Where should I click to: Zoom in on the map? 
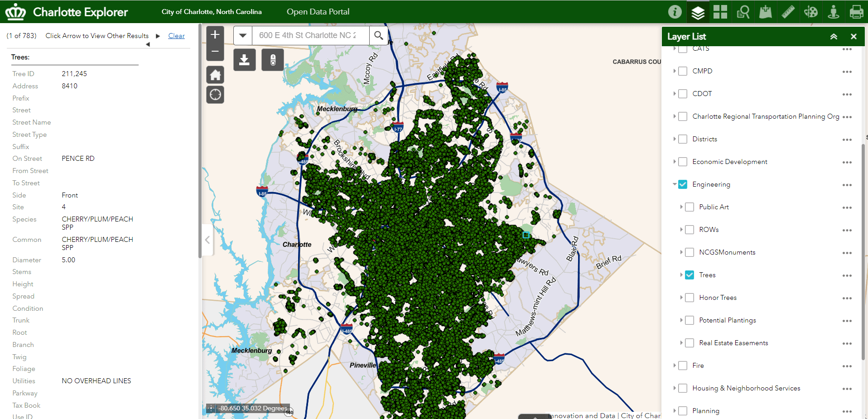(x=215, y=34)
